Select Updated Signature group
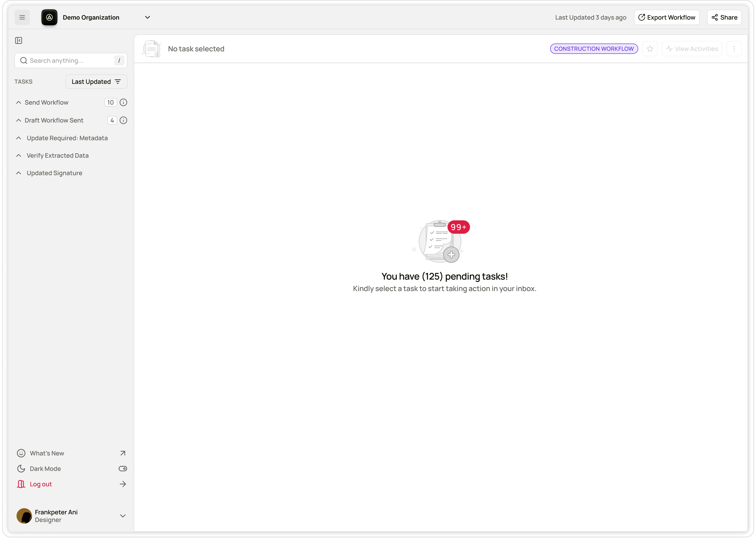This screenshot has height=543, width=756. click(54, 173)
